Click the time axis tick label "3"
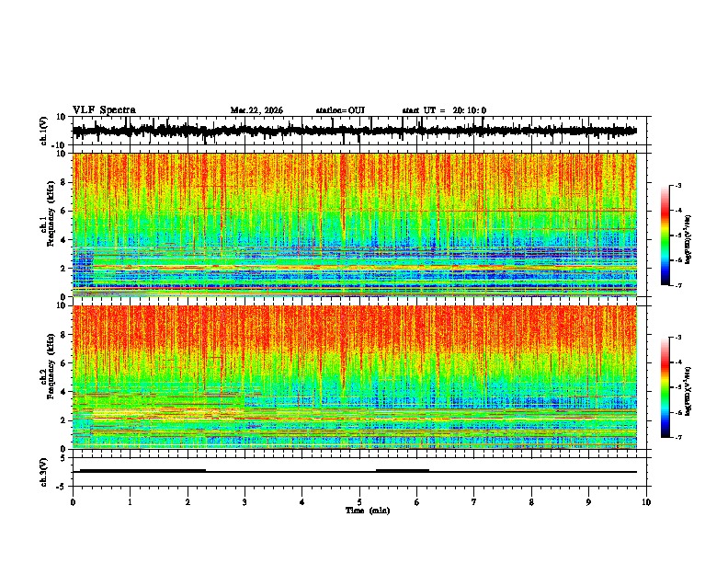The image size is (728, 563). click(245, 502)
